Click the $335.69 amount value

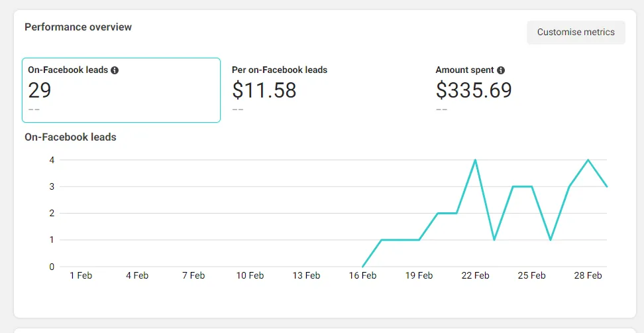click(474, 90)
